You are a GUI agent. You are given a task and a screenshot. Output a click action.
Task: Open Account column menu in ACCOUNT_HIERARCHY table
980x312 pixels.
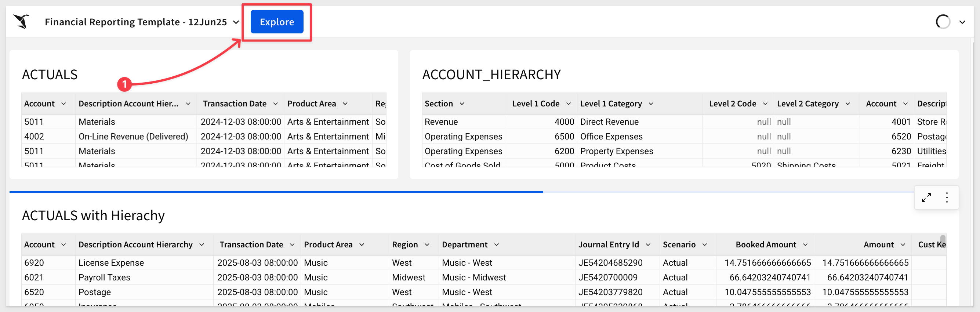coord(905,104)
